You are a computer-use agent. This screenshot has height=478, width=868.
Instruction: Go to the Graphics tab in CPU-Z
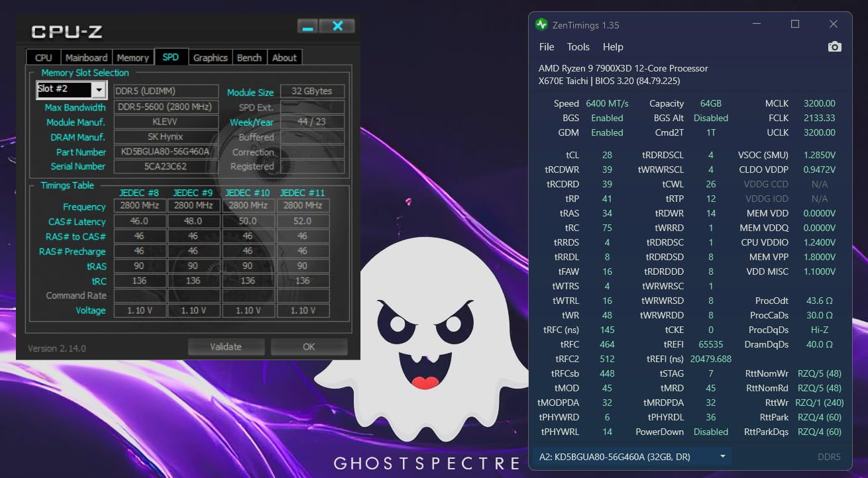click(x=211, y=58)
